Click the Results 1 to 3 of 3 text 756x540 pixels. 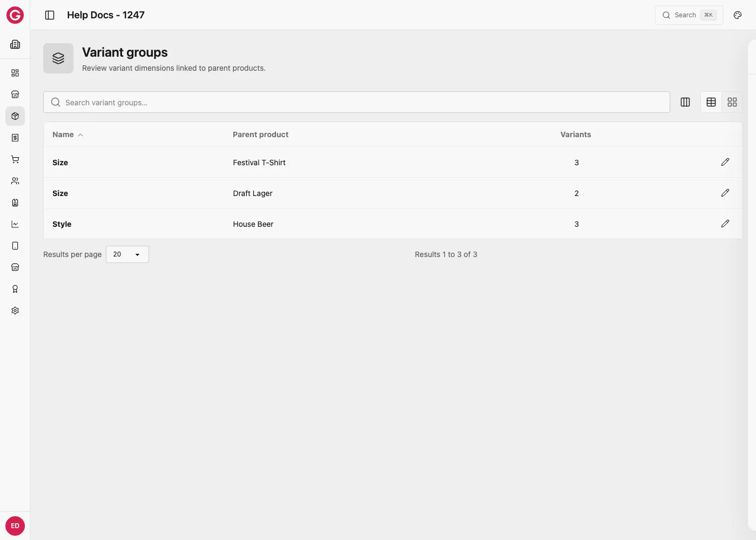446,254
